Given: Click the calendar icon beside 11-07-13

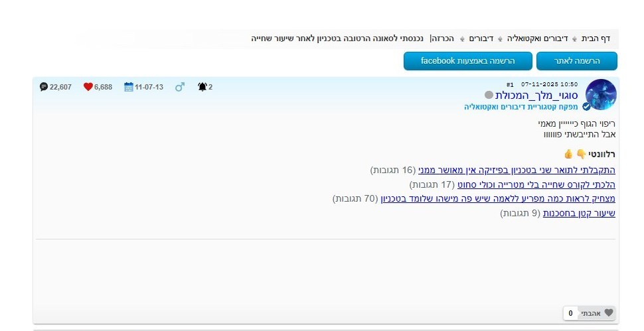Looking at the screenshot, I should pos(129,87).
